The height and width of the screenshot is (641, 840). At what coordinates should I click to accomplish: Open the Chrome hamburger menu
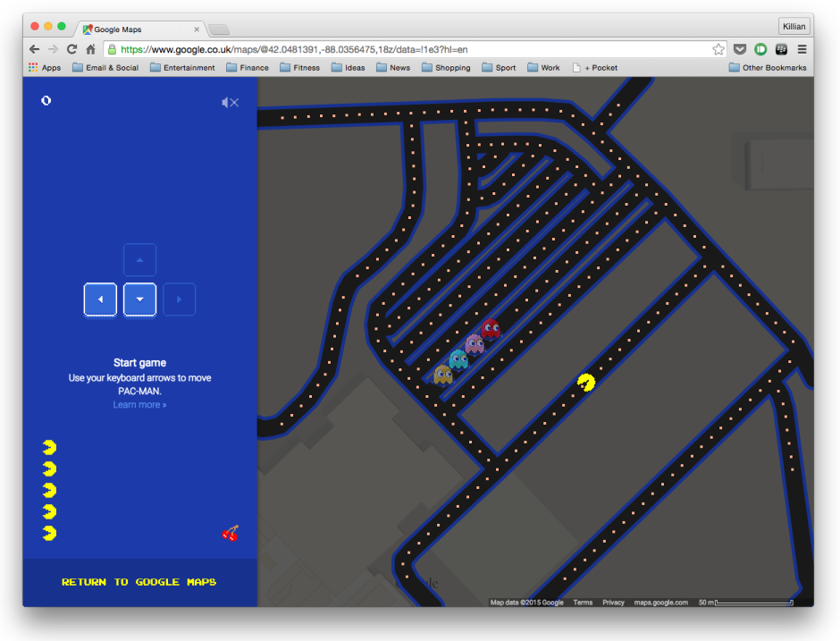click(802, 49)
